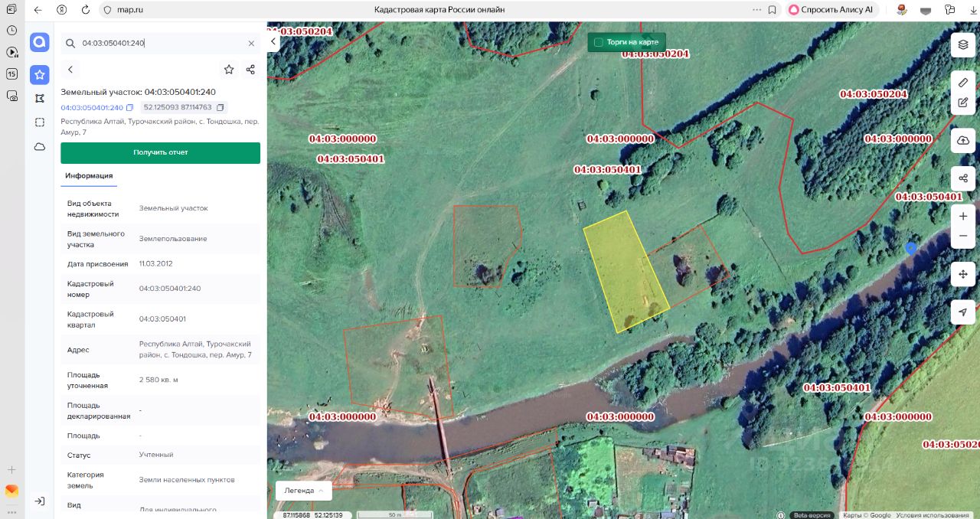Open browser history clock in sidebar
The image size is (980, 519).
coord(11,31)
